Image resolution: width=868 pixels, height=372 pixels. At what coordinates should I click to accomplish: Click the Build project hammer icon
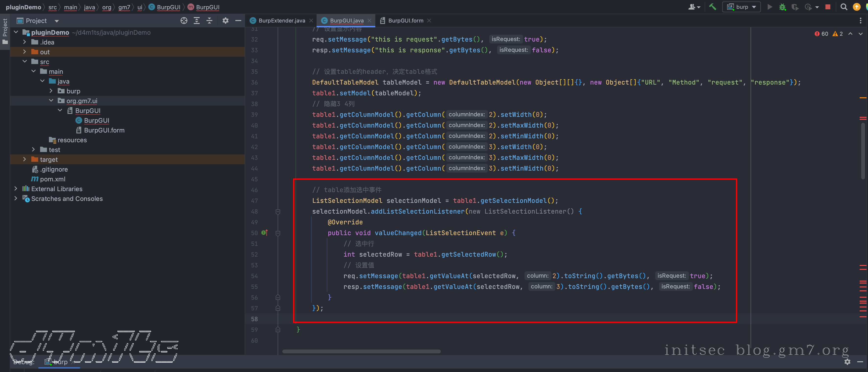click(x=713, y=7)
